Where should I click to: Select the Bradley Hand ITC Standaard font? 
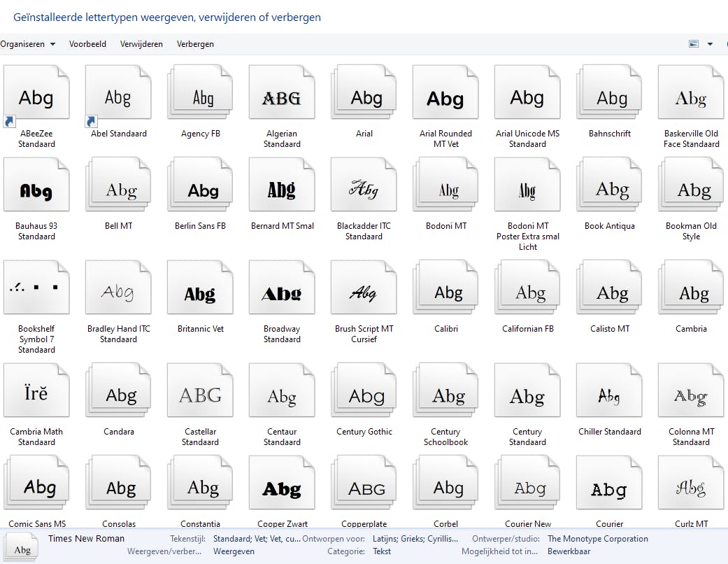[x=118, y=288]
